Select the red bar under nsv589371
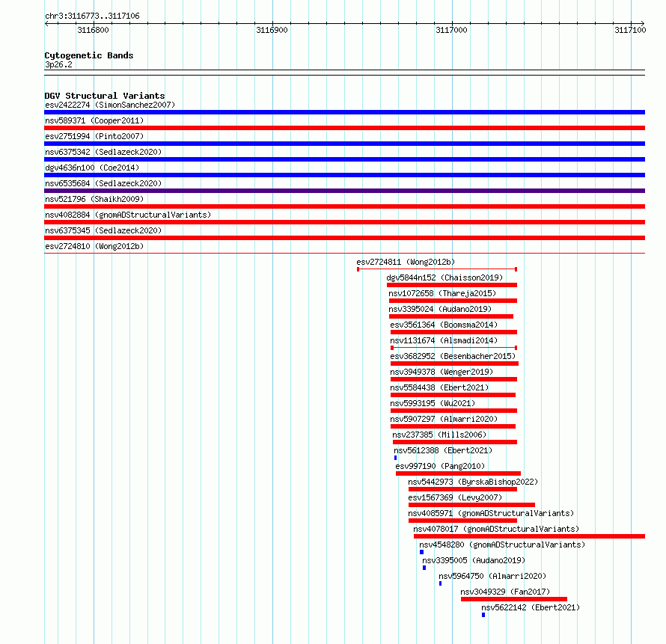Screen dimensions: 666x644 click(344, 128)
